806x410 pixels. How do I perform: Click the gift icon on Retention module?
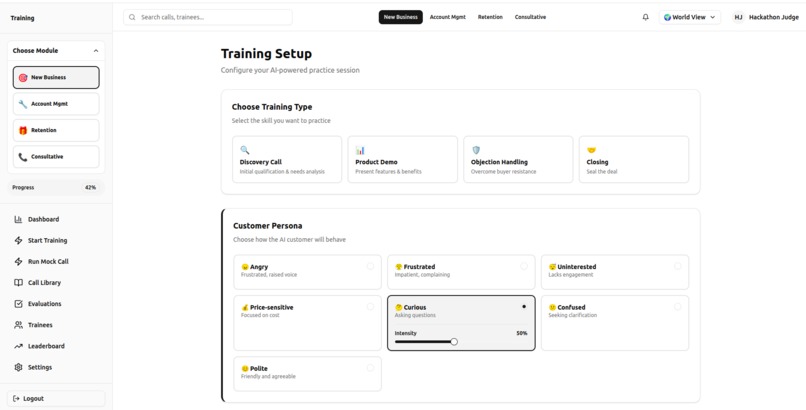(23, 131)
